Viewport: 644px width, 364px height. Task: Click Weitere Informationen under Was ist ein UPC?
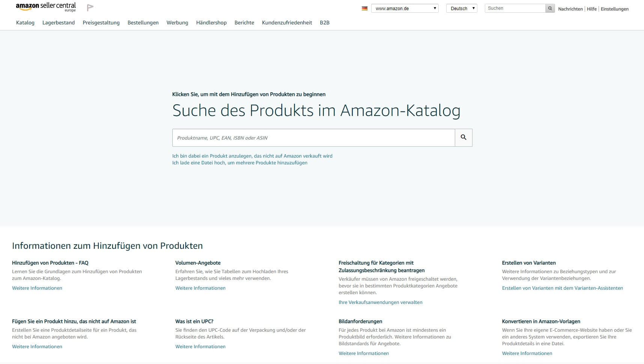(x=200, y=346)
